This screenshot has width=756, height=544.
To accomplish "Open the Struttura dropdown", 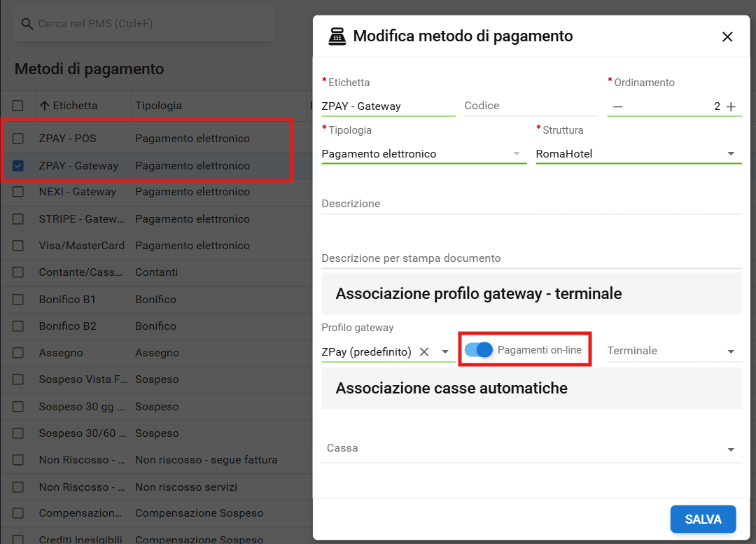I will click(730, 154).
